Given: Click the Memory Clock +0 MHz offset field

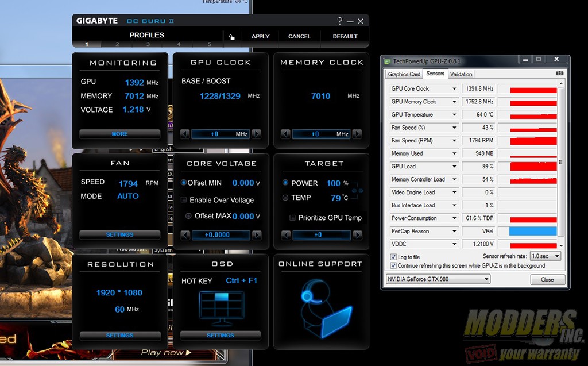Looking at the screenshot, I should [x=322, y=134].
